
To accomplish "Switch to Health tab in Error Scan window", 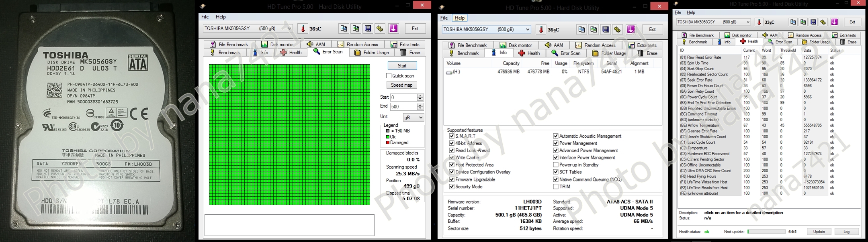I will click(x=291, y=53).
